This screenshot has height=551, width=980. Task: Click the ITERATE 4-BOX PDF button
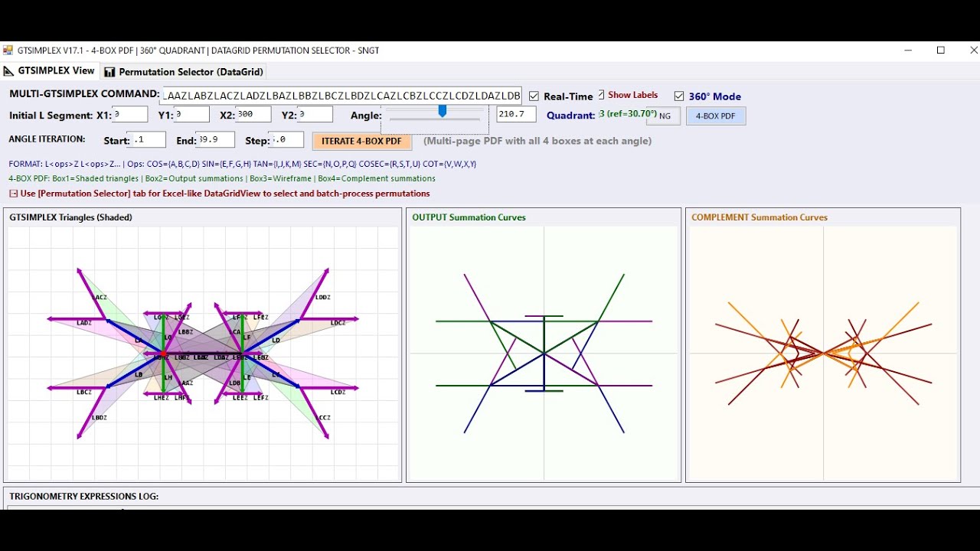coord(361,141)
